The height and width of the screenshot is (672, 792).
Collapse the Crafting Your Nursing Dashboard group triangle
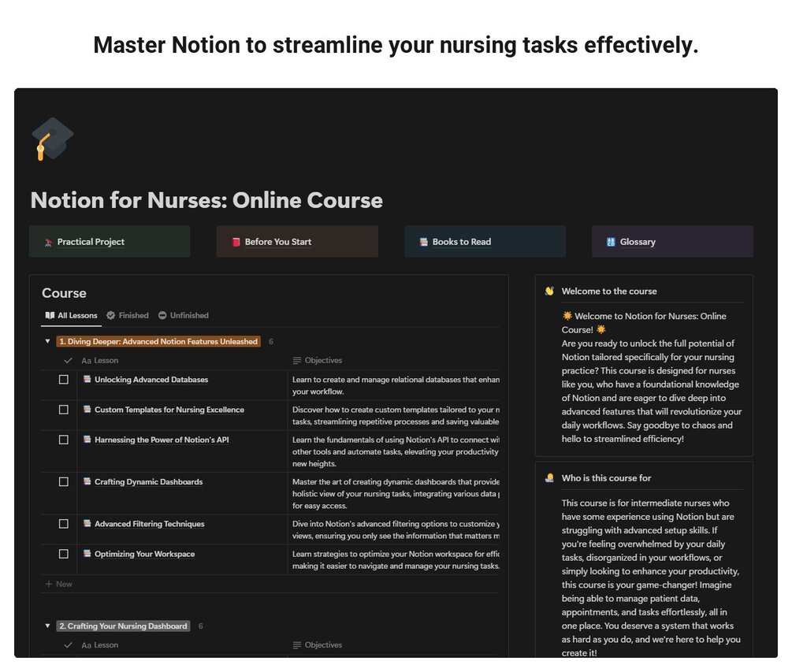[x=47, y=626]
